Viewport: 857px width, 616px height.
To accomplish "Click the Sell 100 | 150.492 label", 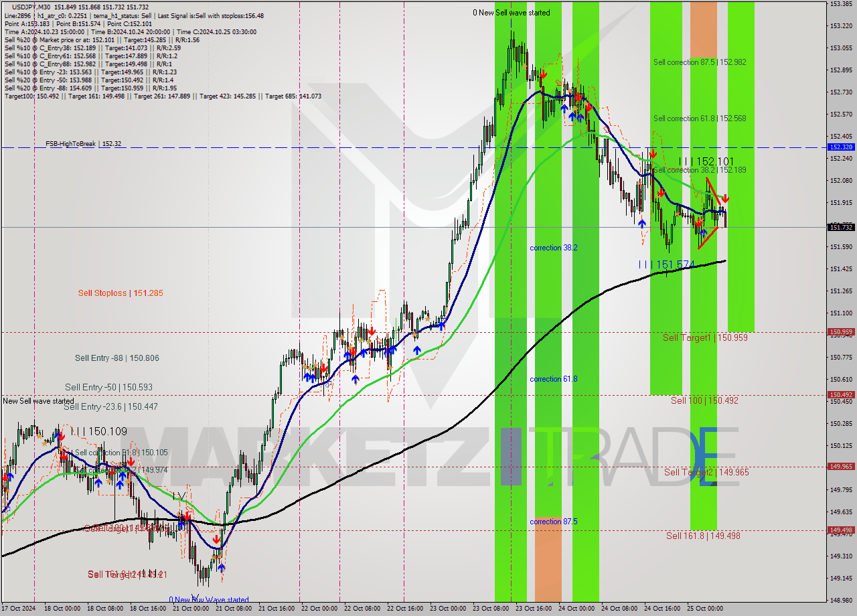I will (x=704, y=400).
